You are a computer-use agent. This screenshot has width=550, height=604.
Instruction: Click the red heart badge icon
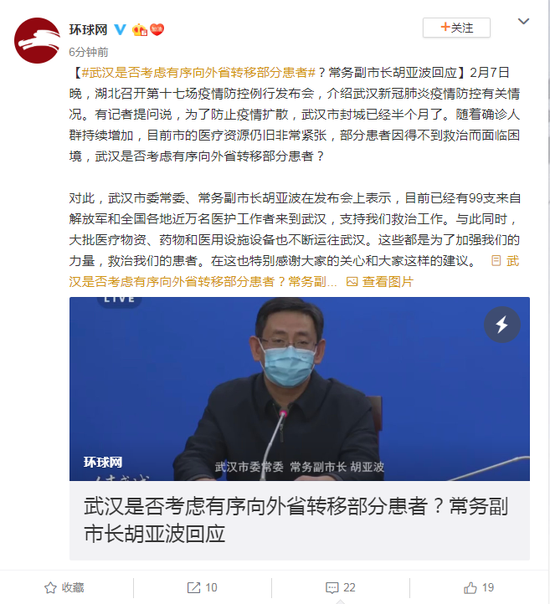pyautogui.click(x=157, y=29)
